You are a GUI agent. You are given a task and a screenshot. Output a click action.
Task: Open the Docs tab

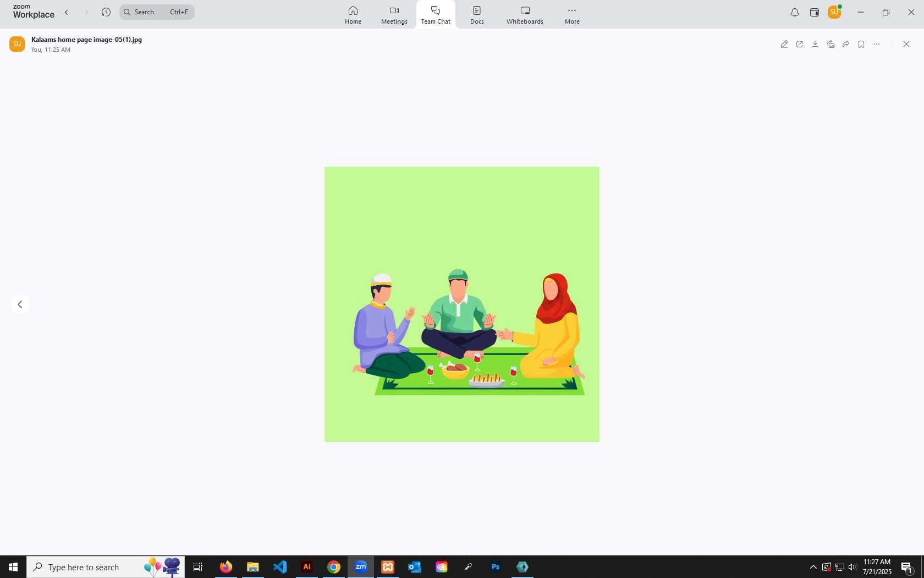tap(477, 15)
